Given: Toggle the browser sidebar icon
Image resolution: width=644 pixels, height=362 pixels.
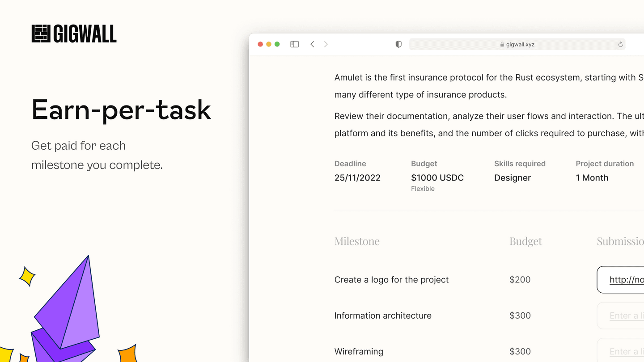Looking at the screenshot, I should click(294, 44).
